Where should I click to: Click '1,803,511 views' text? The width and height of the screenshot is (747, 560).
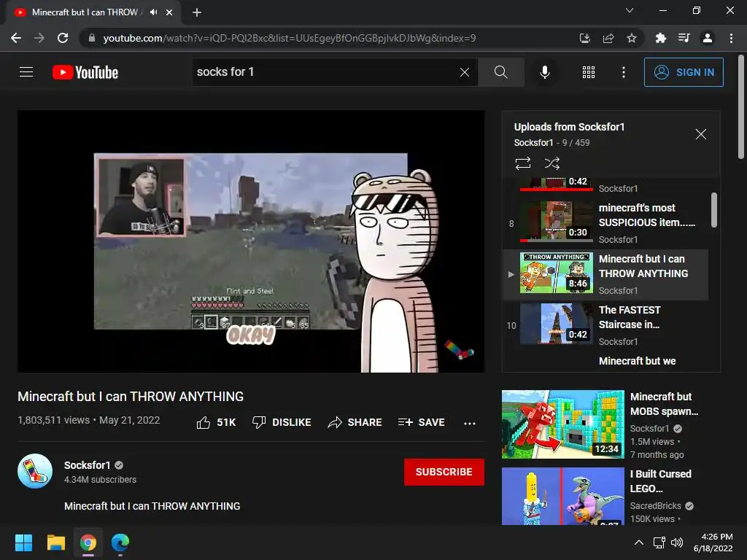coord(53,420)
